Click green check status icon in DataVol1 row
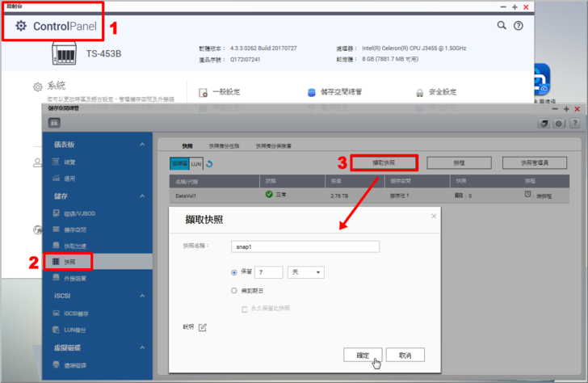 tap(269, 194)
